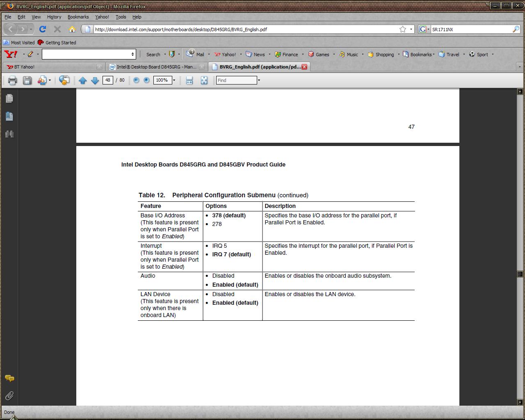Image resolution: width=525 pixels, height=420 pixels.
Task: Click the collaborate globe icon
Action: point(64,80)
